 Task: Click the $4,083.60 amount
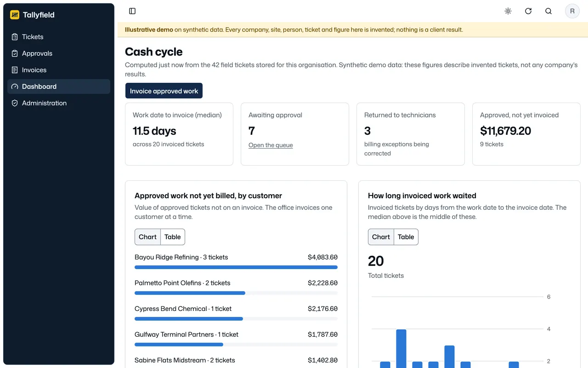pyautogui.click(x=322, y=257)
